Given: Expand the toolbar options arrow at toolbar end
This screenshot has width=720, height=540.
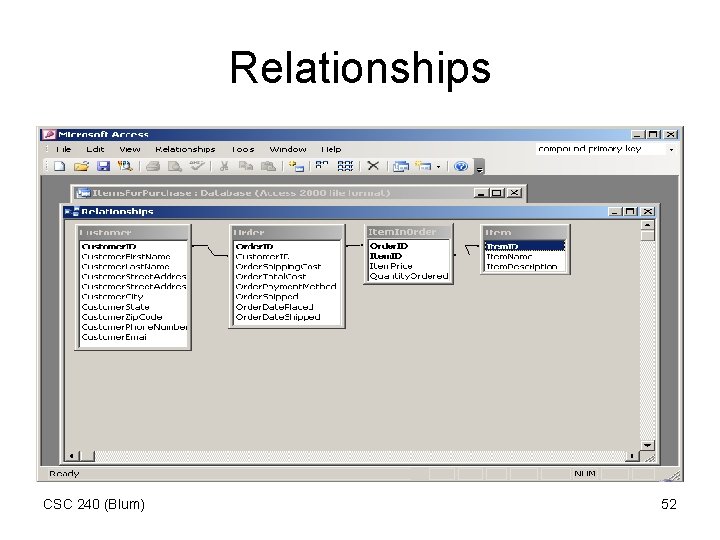Looking at the screenshot, I should pos(479,167).
